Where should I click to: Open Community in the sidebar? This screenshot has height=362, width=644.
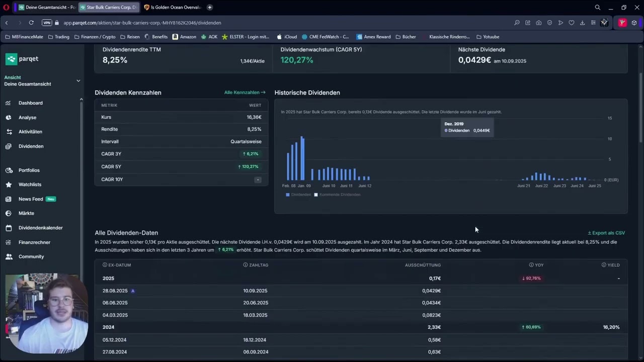click(x=31, y=256)
